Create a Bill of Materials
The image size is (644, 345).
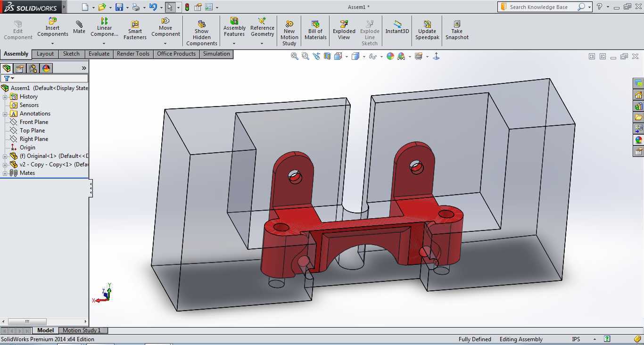tap(315, 30)
